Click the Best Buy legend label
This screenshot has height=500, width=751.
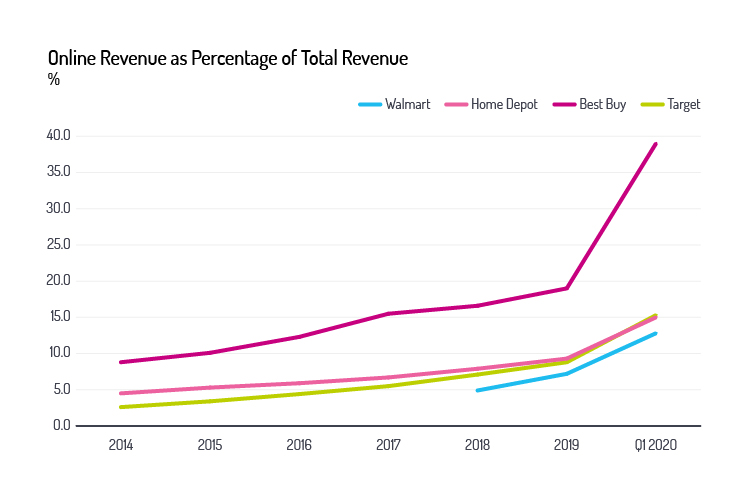coord(603,104)
